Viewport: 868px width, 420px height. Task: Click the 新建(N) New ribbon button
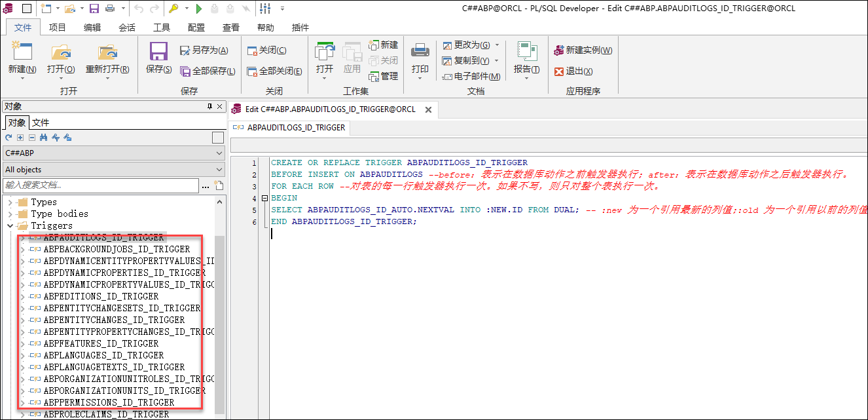(22, 60)
